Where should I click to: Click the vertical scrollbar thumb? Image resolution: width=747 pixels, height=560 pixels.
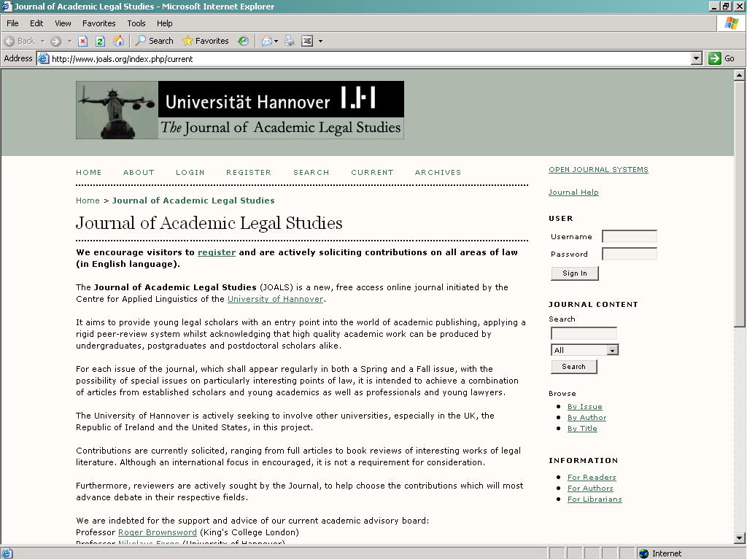point(740,204)
